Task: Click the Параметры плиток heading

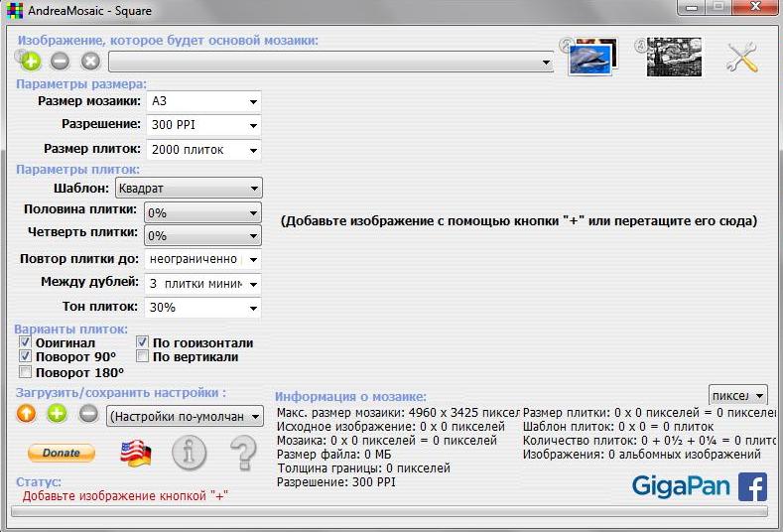Action: click(x=77, y=170)
